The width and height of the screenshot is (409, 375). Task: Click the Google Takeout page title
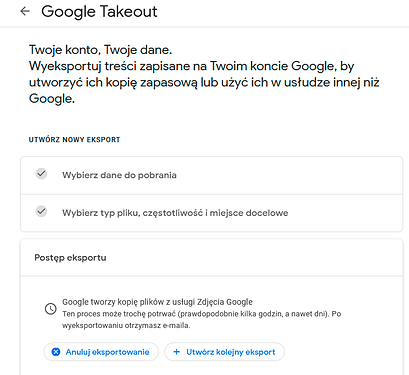pos(99,12)
